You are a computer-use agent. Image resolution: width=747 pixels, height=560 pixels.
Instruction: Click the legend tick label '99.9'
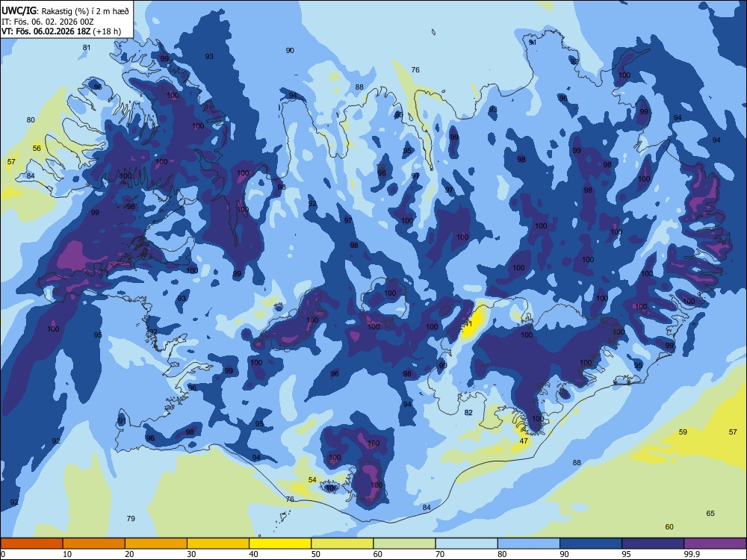691,554
